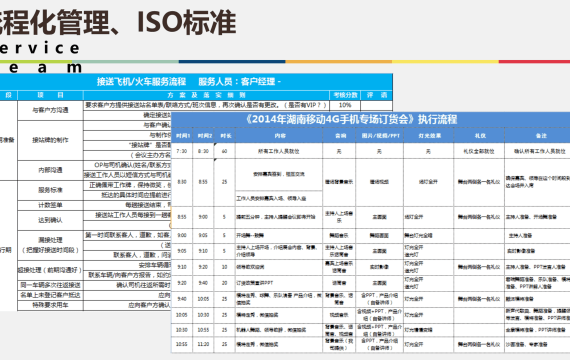Viewport: 570px width, 360px height.
Task: Click the 时长 column header
Action: point(225,136)
